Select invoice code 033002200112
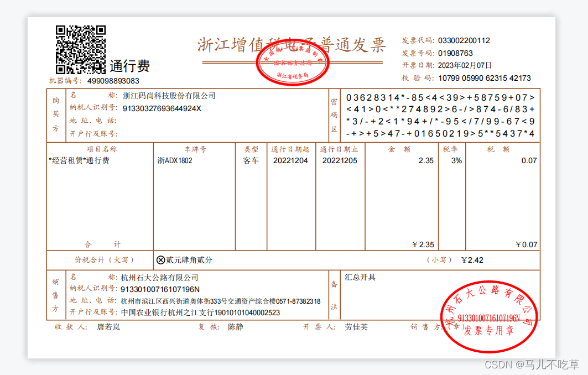 [464, 40]
